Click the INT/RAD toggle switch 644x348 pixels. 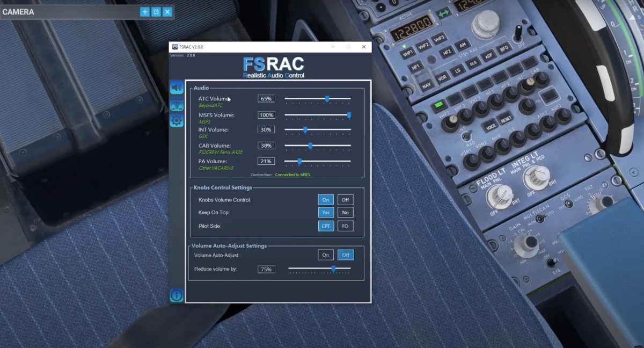coord(467,136)
